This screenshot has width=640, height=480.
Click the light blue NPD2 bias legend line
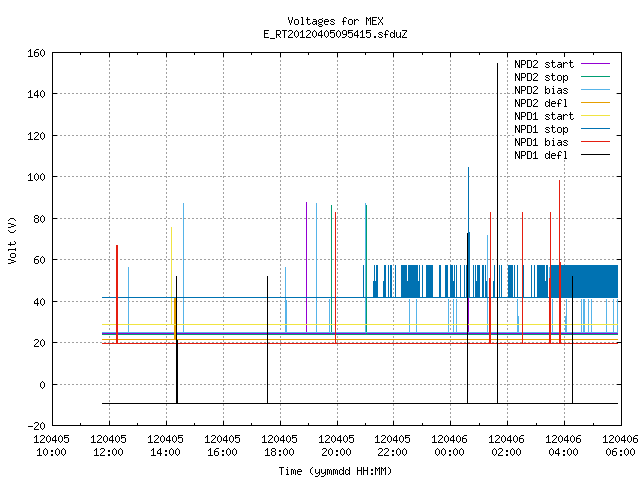[595, 90]
